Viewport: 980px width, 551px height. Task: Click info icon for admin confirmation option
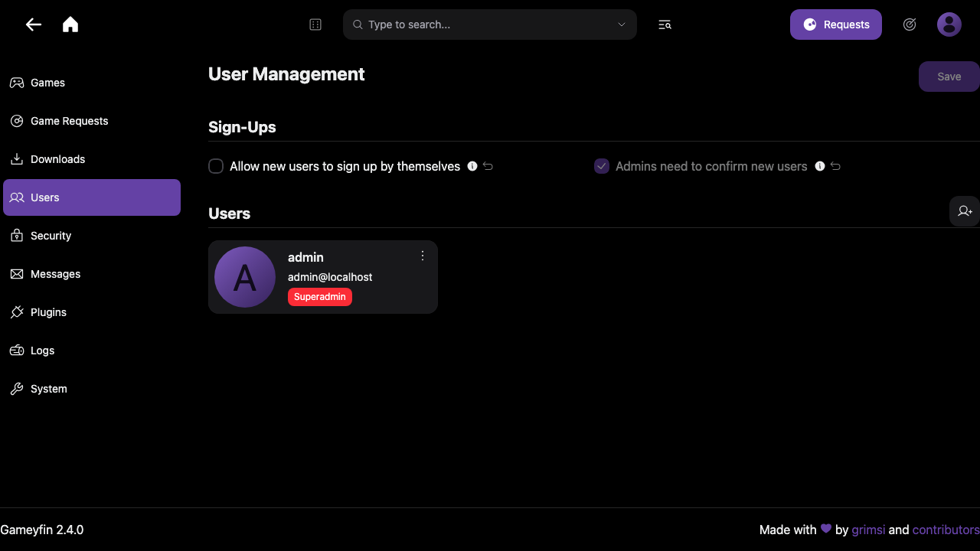[x=820, y=166]
